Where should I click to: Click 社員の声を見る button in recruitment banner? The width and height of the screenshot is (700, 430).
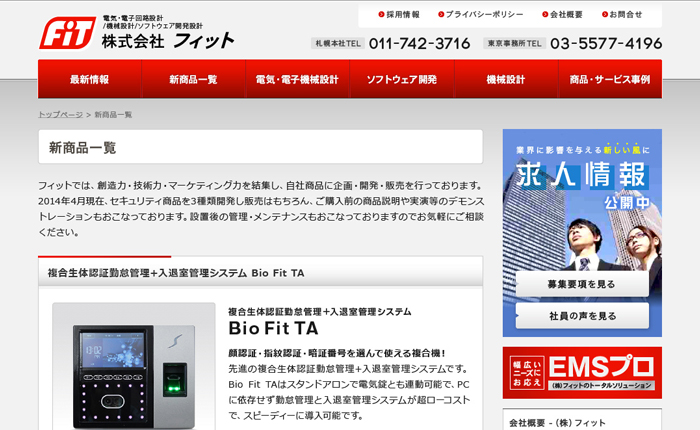(x=582, y=316)
